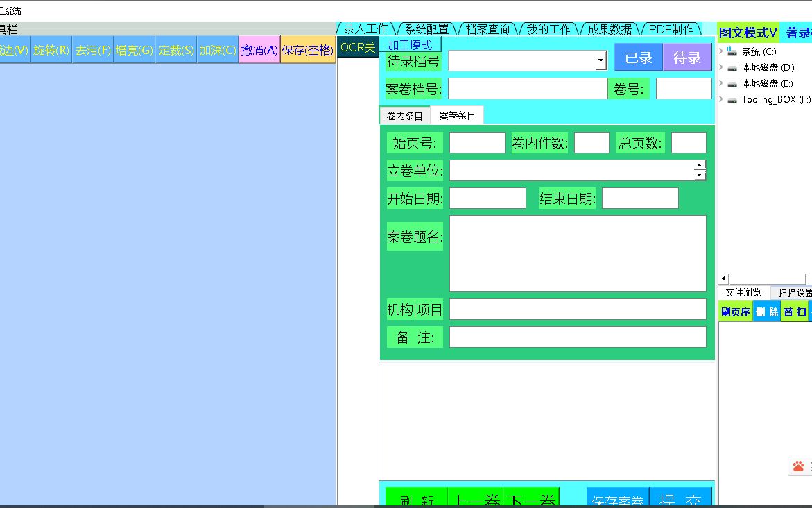The image size is (812, 508).
Task: Switch the 已录/待录 selector to 待录
Action: pos(687,58)
